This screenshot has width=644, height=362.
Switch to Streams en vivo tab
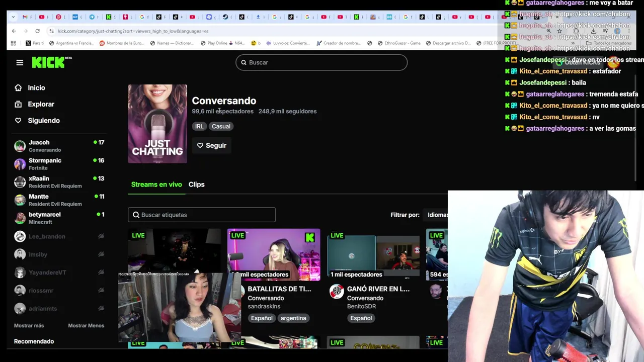(x=156, y=185)
